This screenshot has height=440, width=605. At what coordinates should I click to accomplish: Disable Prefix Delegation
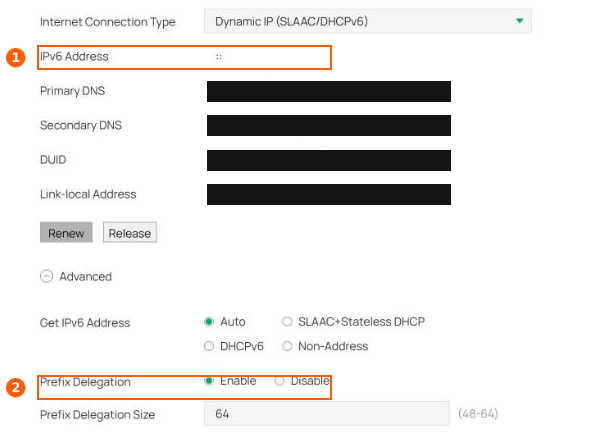click(x=279, y=381)
